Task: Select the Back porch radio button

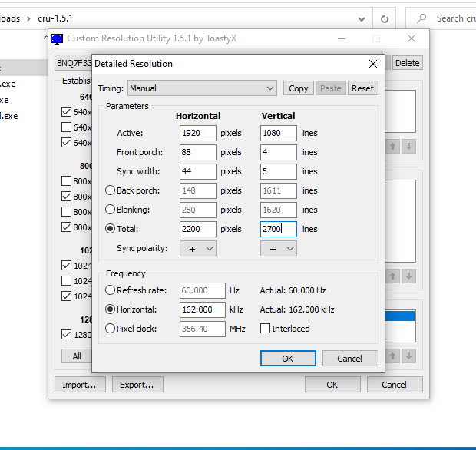Action: click(x=111, y=190)
